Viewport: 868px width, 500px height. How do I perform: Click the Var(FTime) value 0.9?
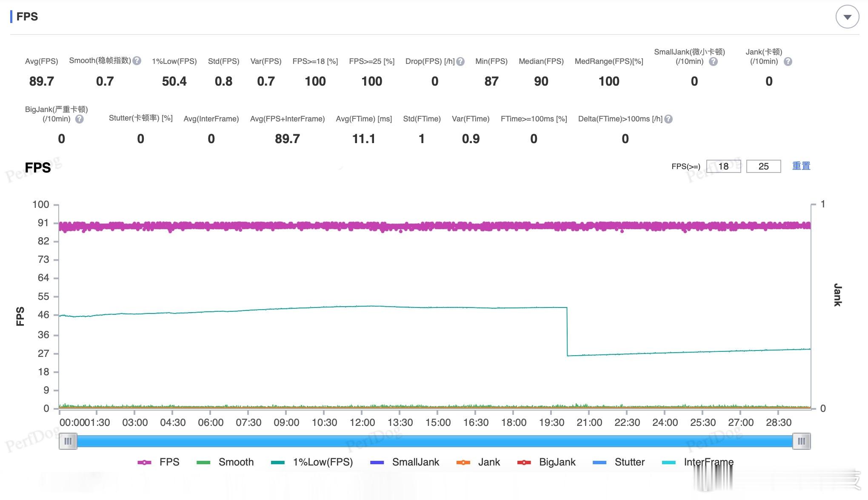point(471,139)
